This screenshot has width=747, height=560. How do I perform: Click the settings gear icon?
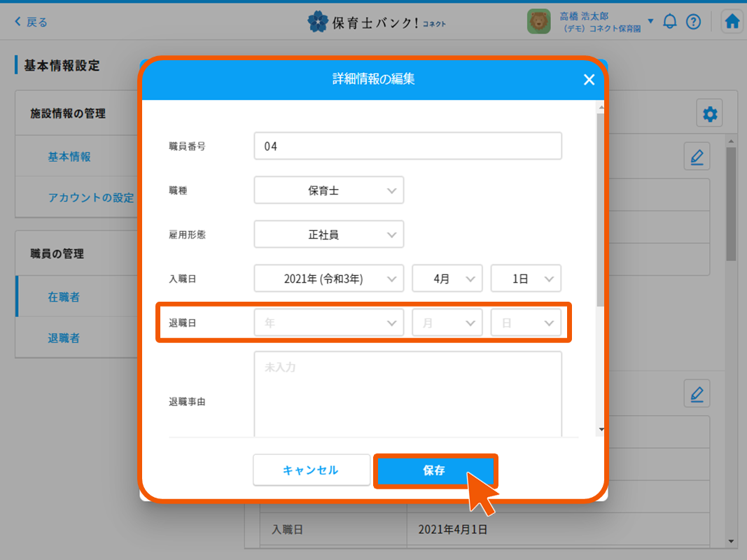pos(710,114)
